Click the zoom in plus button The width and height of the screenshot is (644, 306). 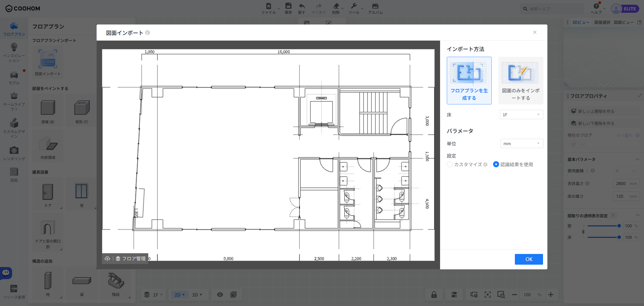[551, 295]
